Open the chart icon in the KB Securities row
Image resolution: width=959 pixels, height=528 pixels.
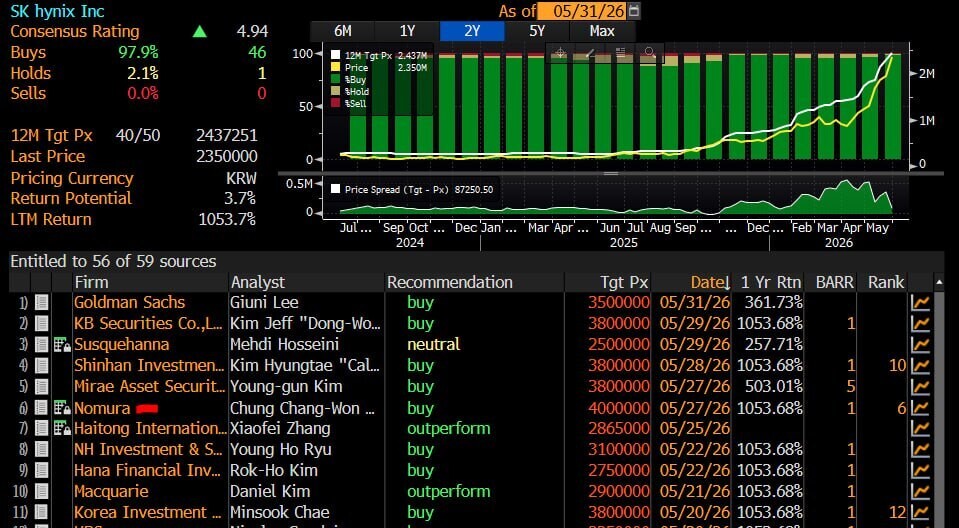point(920,323)
